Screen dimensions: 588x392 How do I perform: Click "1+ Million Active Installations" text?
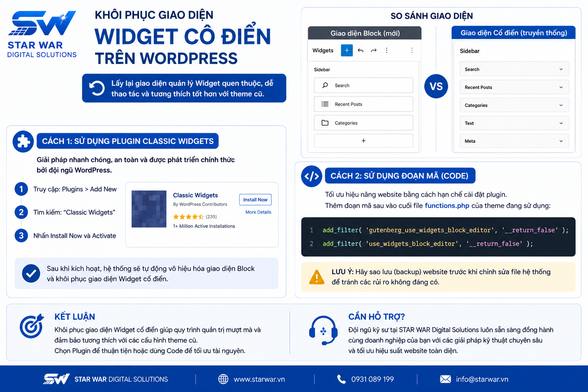click(x=204, y=226)
